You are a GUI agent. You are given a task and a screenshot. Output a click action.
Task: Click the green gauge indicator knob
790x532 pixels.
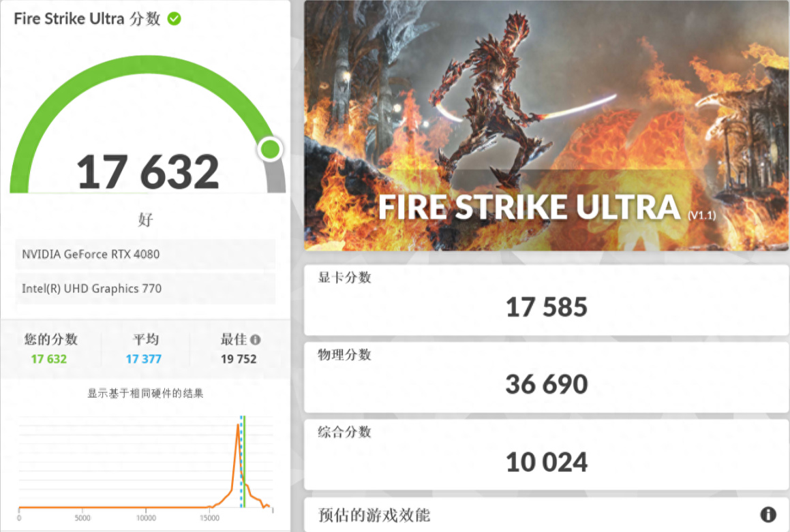pos(271,149)
